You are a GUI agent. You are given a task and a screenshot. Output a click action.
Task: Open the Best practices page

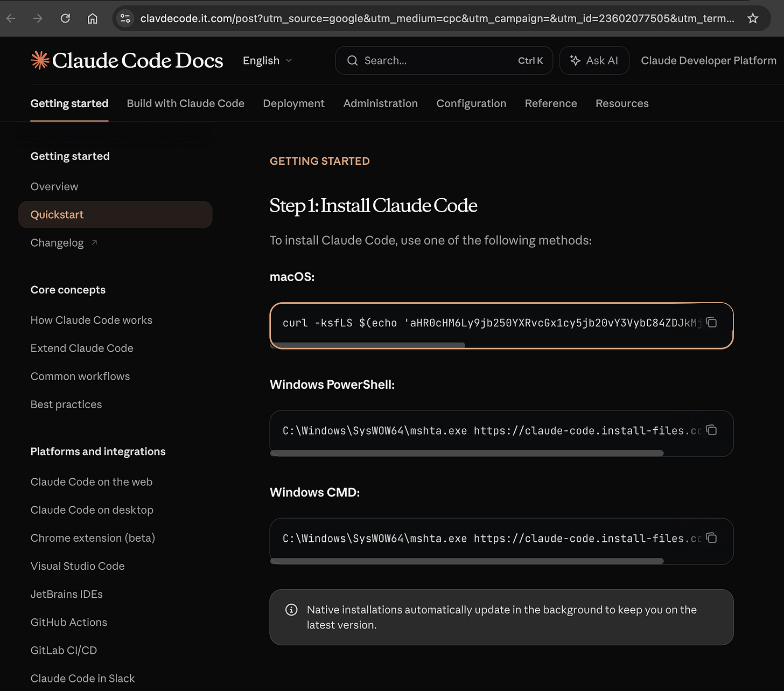(66, 404)
